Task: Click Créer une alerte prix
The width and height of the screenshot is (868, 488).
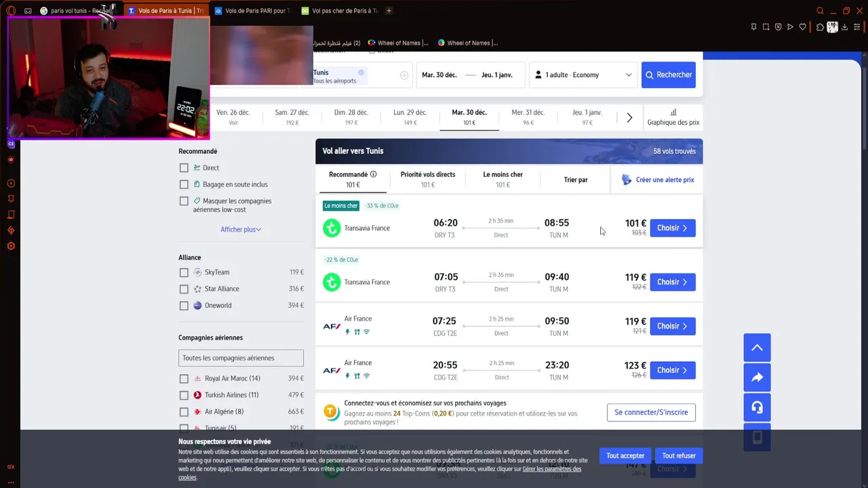Action: [658, 180]
